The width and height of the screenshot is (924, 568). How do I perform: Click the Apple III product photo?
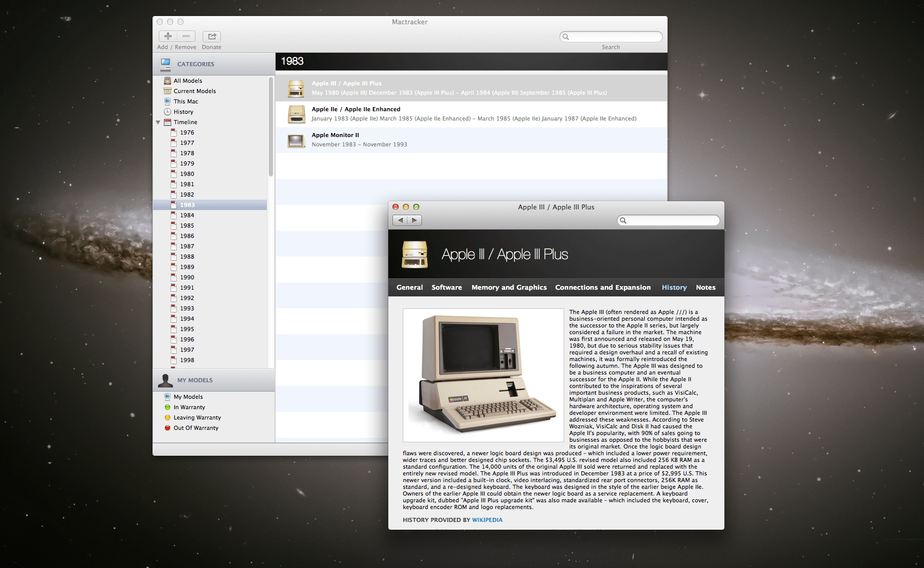click(482, 375)
